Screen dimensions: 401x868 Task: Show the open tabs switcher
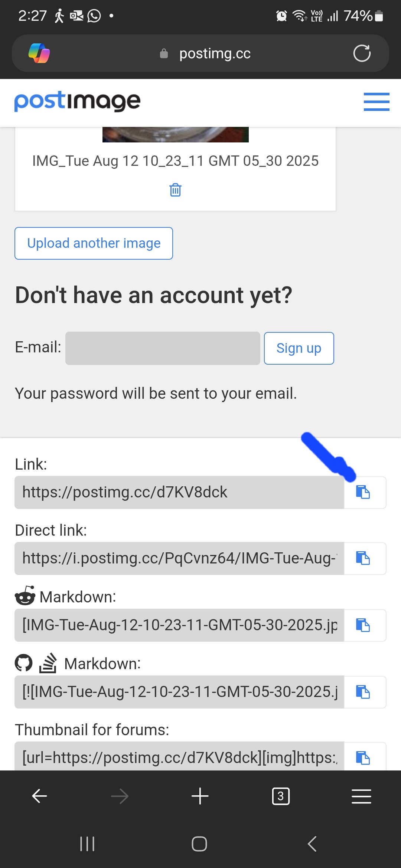281,796
